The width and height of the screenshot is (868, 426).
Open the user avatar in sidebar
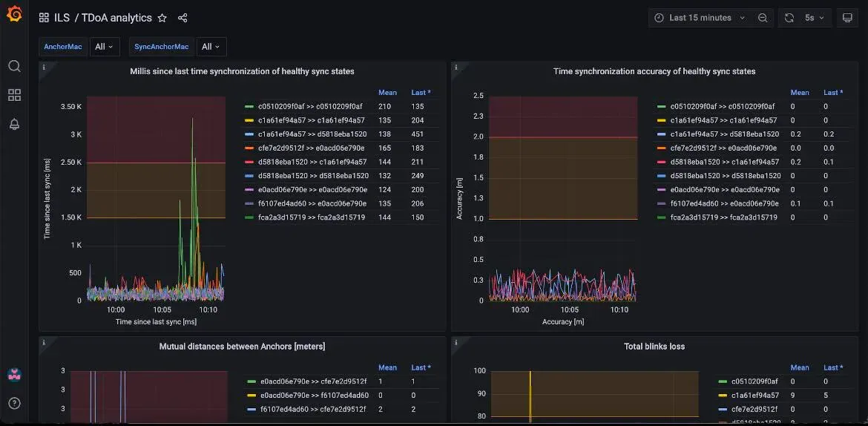14,375
